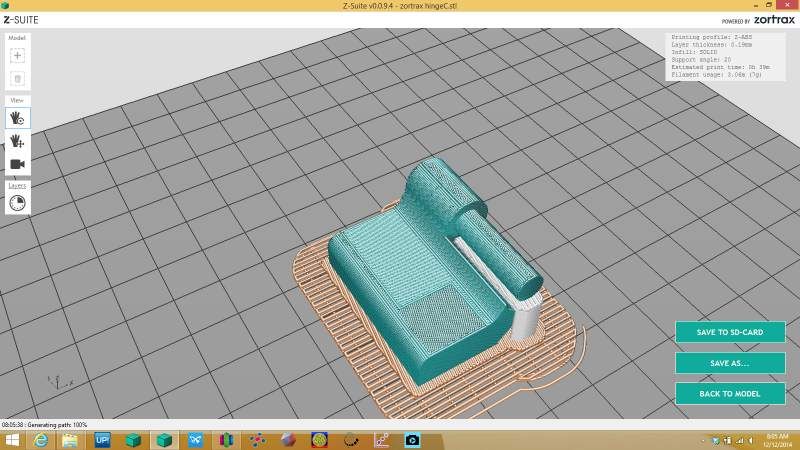This screenshot has width=800, height=450.
Task: Click the Z-SUITE logo at top left
Action: click(21, 20)
